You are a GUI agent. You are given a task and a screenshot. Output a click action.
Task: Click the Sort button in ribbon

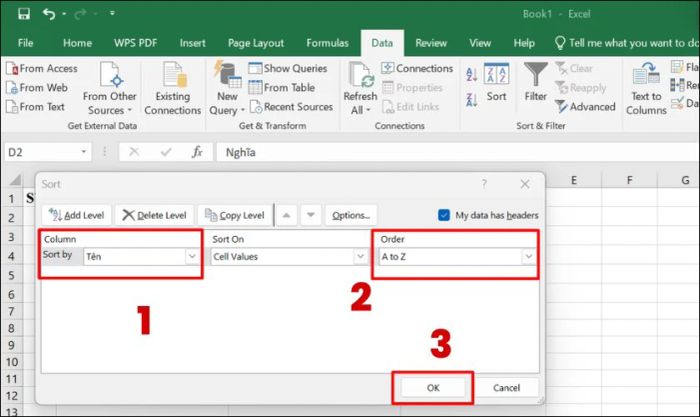496,83
